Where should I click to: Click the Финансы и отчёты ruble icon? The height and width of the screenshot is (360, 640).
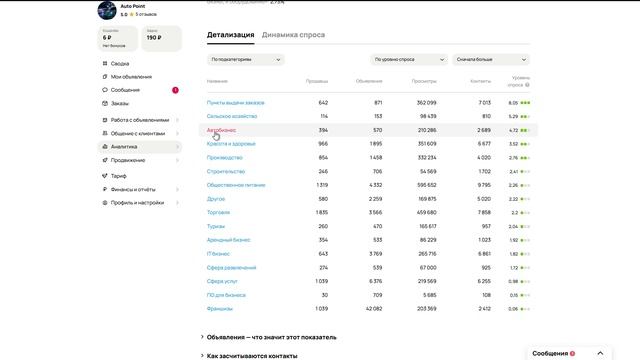tap(105, 189)
